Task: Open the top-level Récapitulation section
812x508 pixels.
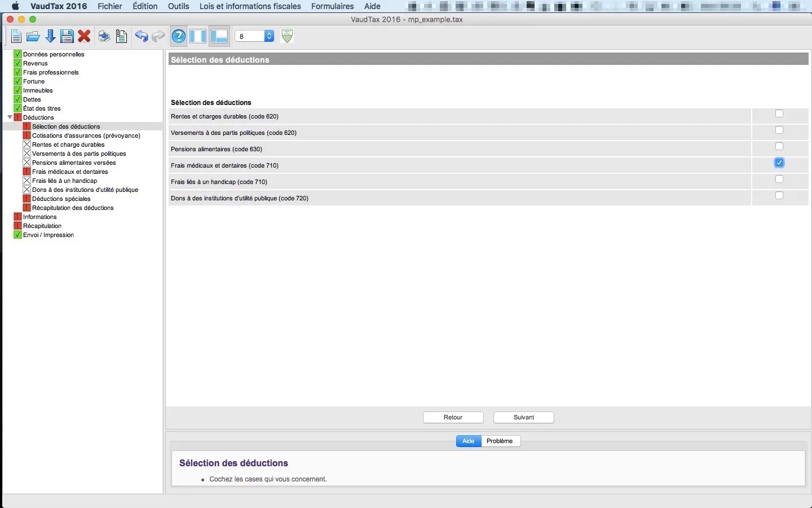Action: pos(42,226)
